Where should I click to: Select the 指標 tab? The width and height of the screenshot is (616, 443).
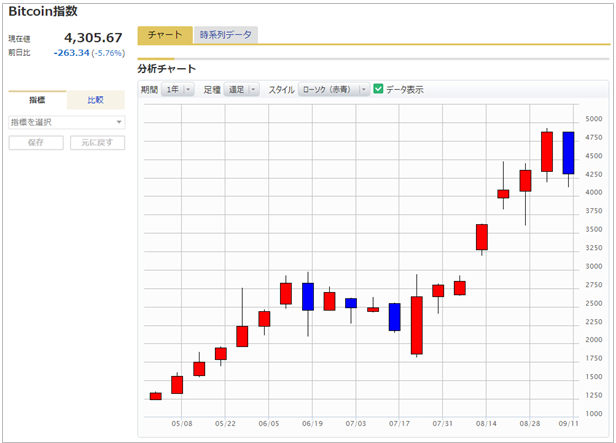click(37, 100)
